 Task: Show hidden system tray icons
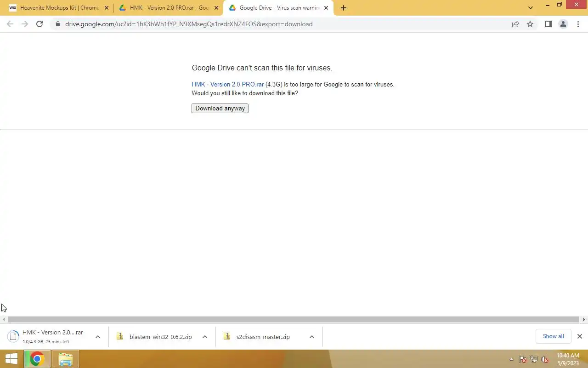pos(511,360)
